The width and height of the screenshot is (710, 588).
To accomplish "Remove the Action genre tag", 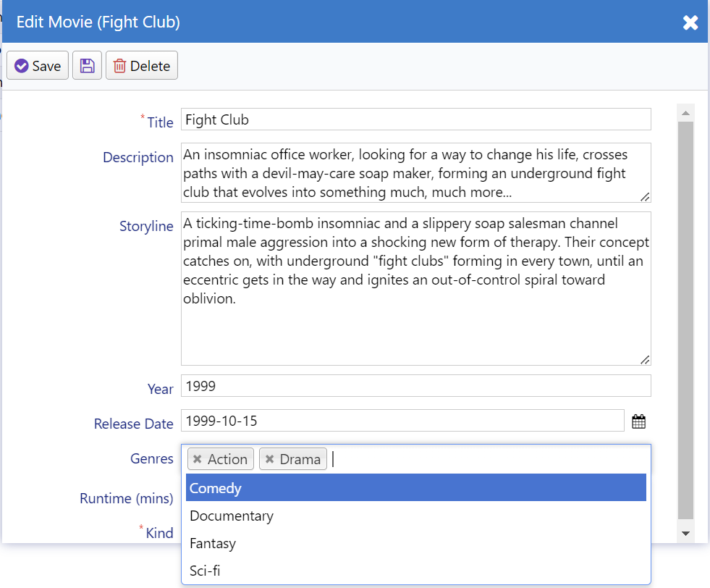I will point(198,459).
